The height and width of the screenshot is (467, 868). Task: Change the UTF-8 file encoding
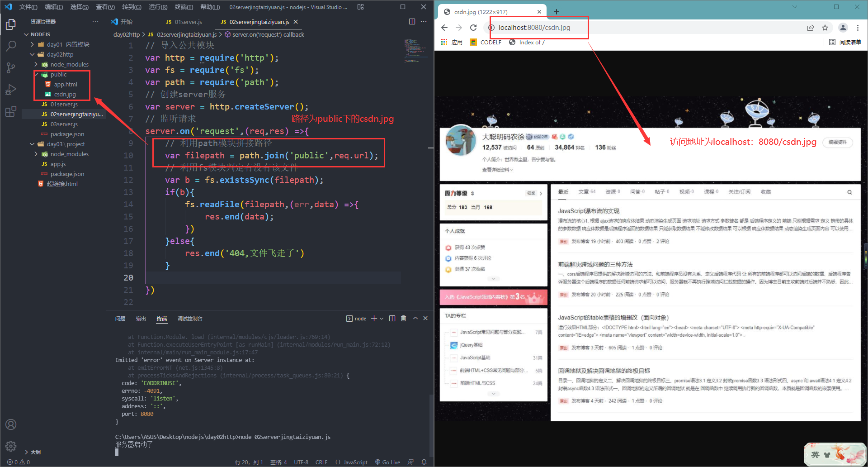point(301,462)
